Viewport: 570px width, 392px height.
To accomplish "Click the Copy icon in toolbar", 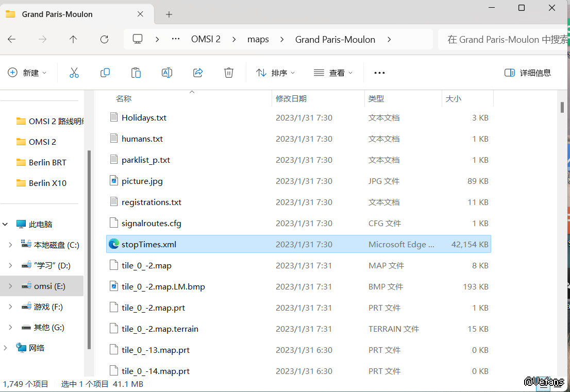I will coord(105,73).
